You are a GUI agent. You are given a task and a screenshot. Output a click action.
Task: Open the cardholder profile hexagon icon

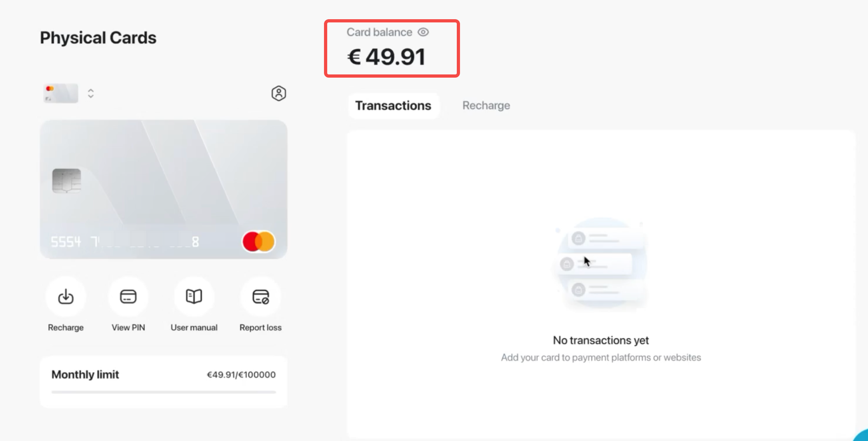(278, 94)
